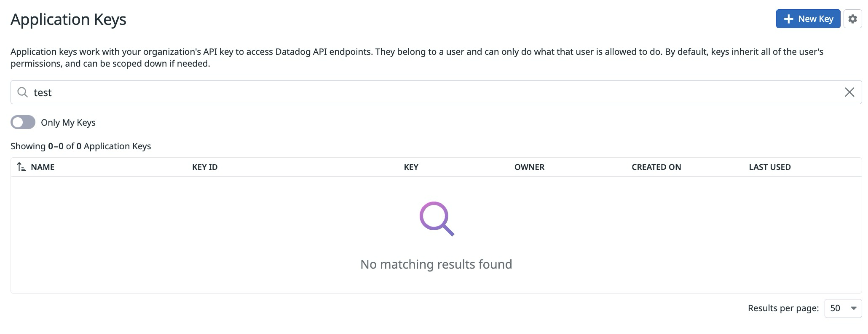Screen dimensions: 868x334
Task: Click the magnifying glass icon in search bar
Action: (x=23, y=92)
